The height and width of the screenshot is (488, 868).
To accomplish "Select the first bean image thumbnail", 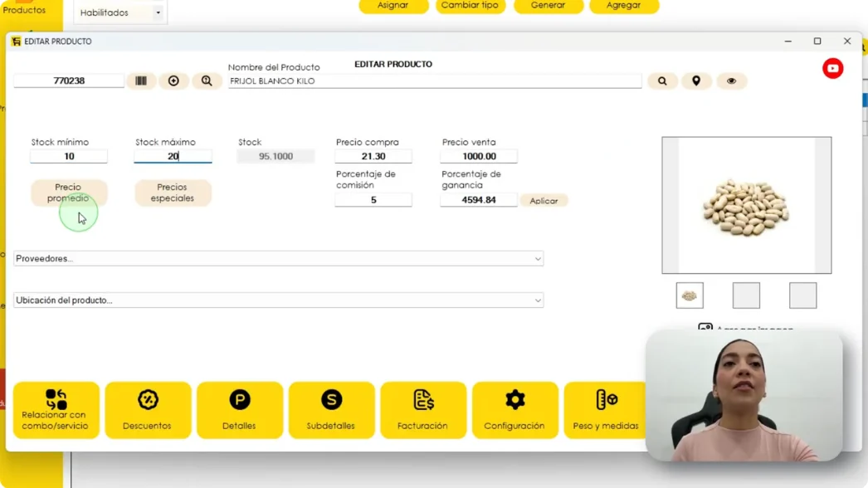I will coord(690,295).
